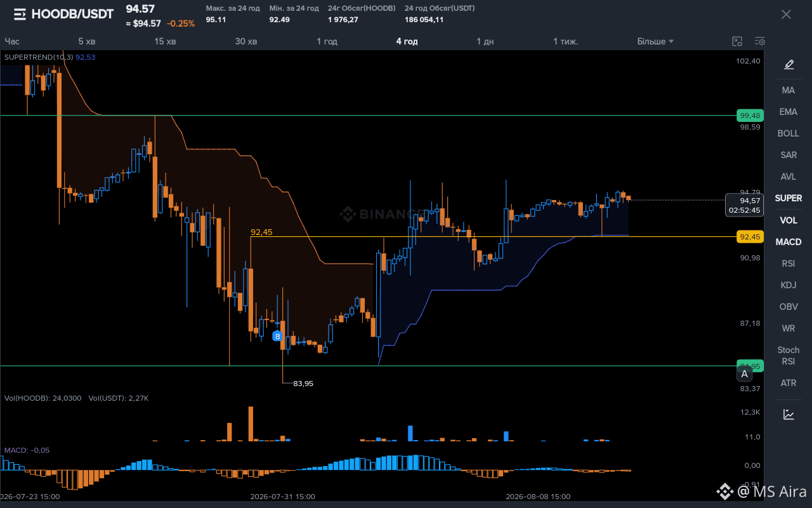
Task: Switch to the 1 тиж. interval
Action: click(566, 41)
